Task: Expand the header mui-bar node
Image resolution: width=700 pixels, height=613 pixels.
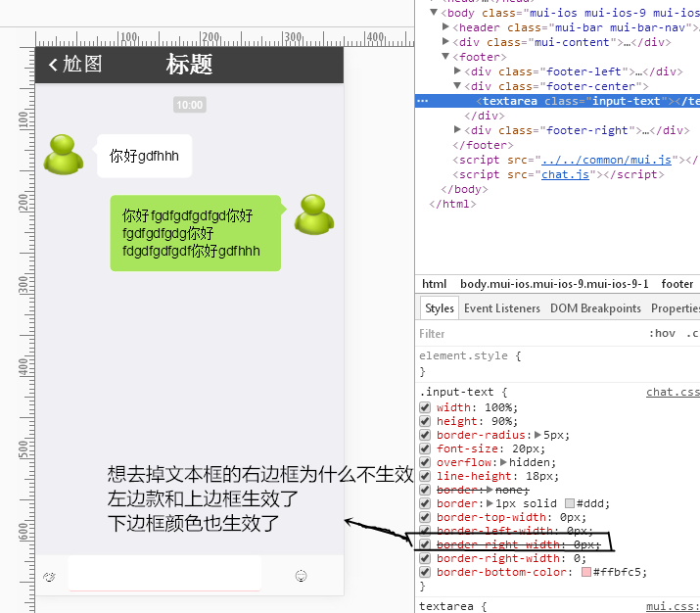Action: [x=446, y=27]
